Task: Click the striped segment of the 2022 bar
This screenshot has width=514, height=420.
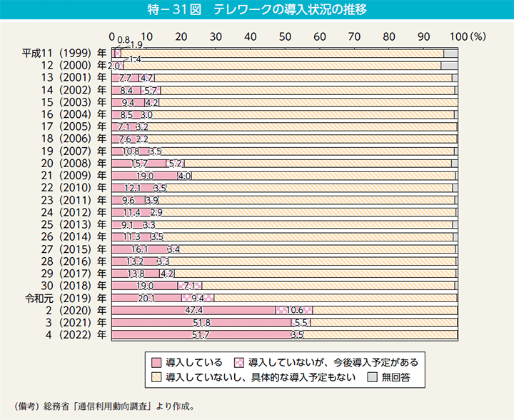Action: coord(381,335)
